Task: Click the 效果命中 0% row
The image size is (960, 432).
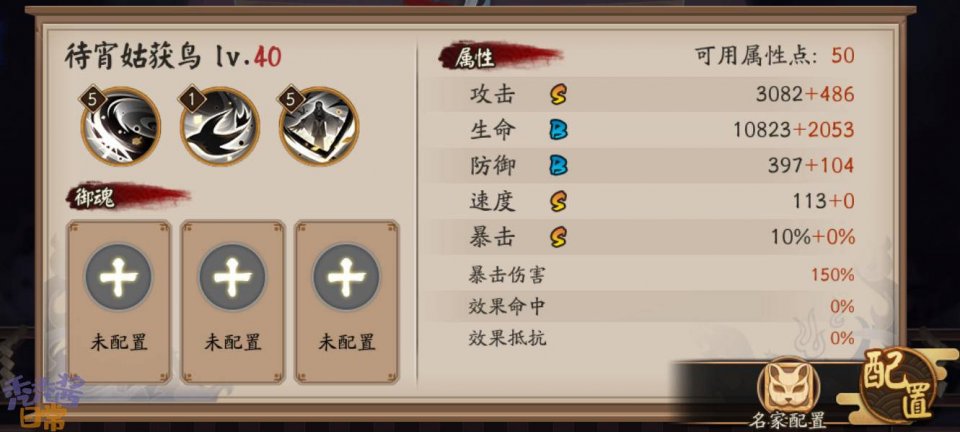Action: point(661,307)
